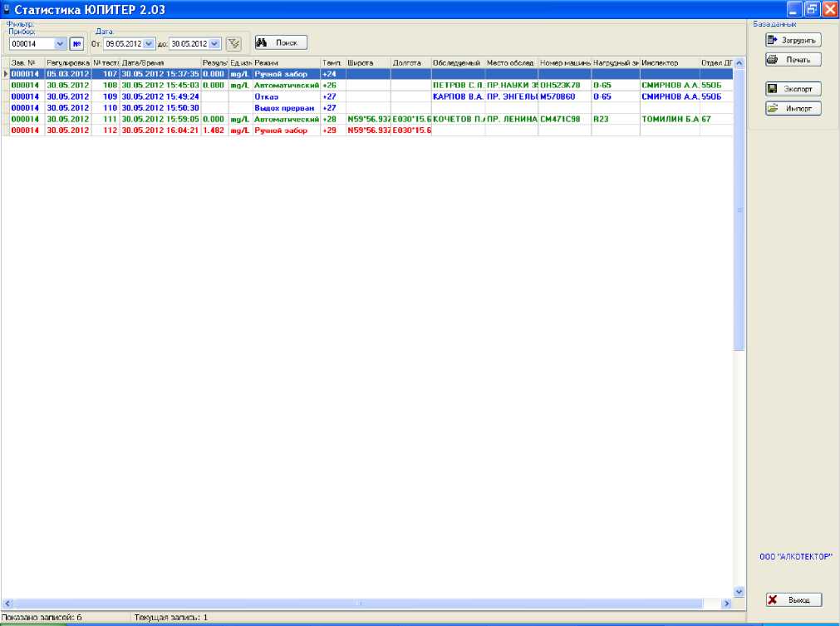The width and height of the screenshot is (840, 626).
Task: Click the car number М570В60 cell
Action: click(565, 96)
